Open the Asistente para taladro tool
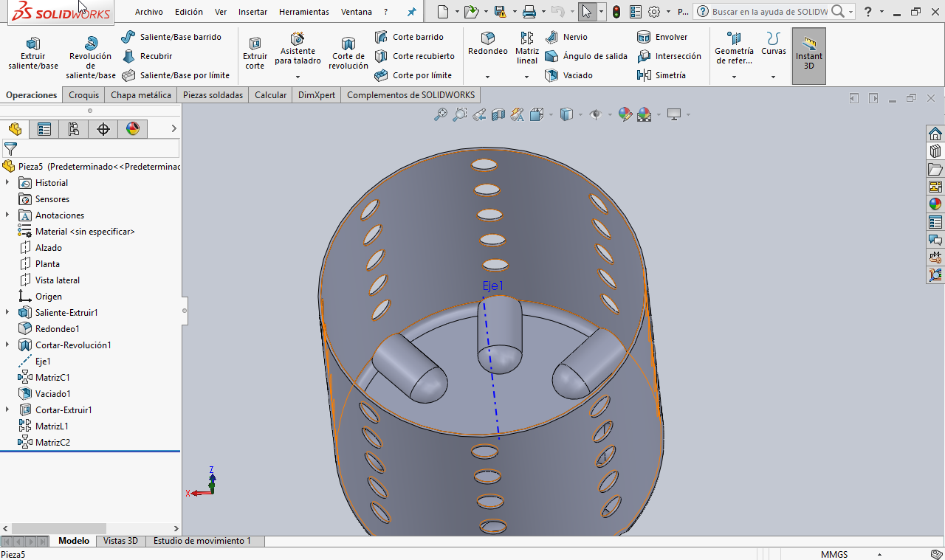 tap(298, 49)
